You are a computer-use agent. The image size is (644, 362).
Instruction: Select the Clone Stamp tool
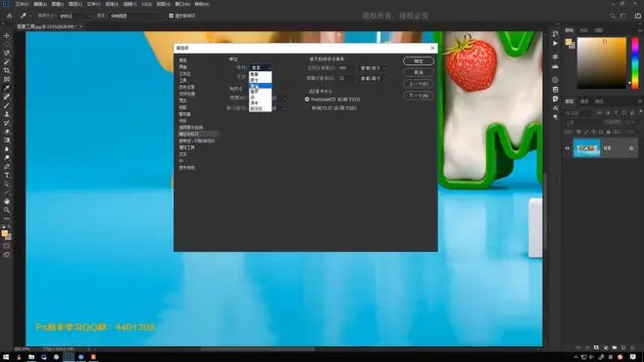[x=7, y=114]
